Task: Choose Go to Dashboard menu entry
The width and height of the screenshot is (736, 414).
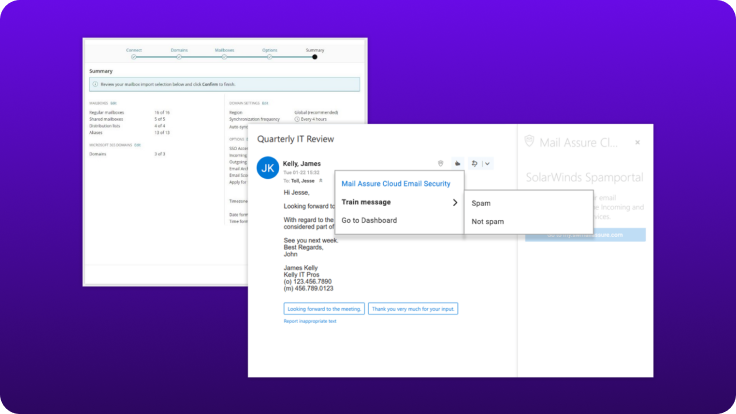Action: 369,220
